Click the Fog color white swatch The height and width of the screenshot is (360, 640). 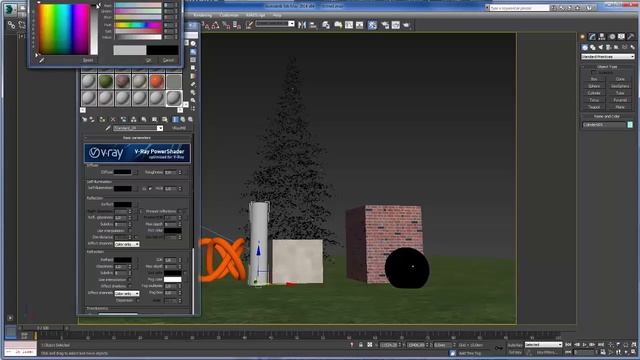(173, 280)
